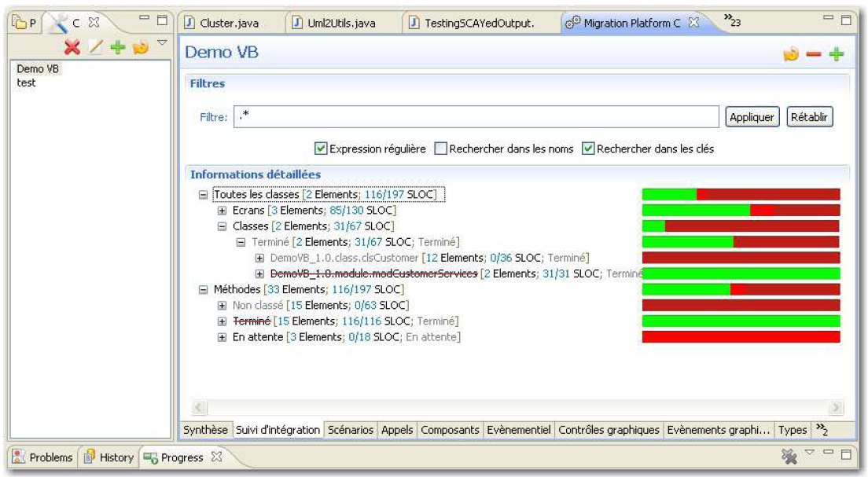Image resolution: width=868 pixels, height=477 pixels.
Task: Click the green plus icon in Demo VB header
Action: [x=836, y=54]
